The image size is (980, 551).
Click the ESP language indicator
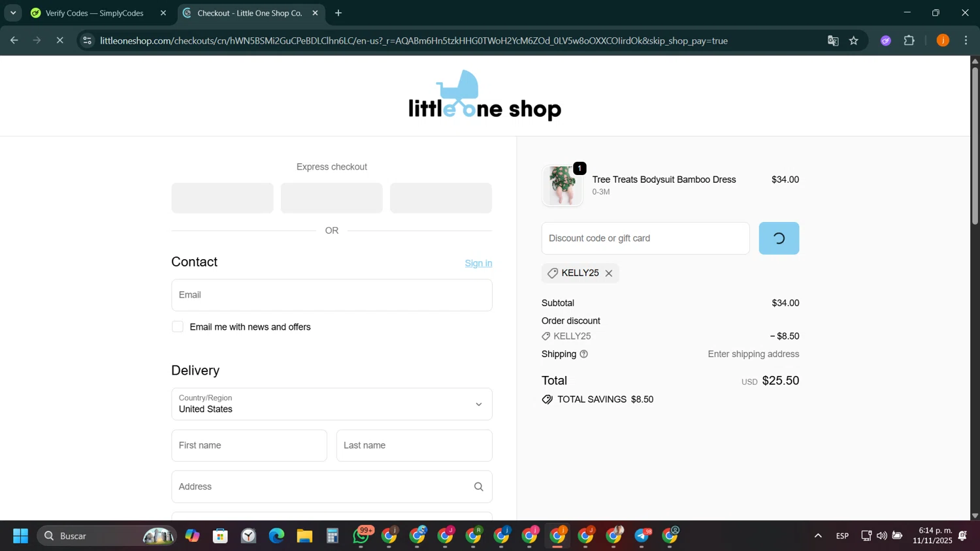842,536
